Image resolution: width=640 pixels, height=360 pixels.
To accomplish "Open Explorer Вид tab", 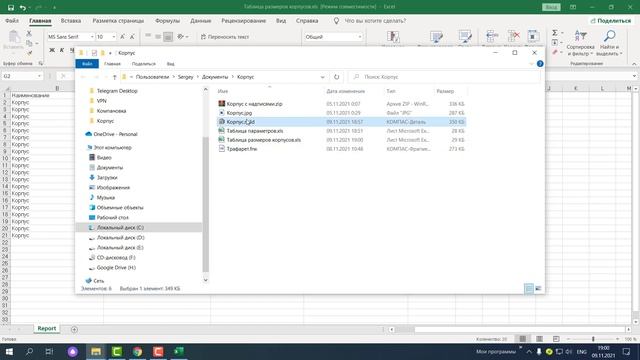I will [x=170, y=64].
